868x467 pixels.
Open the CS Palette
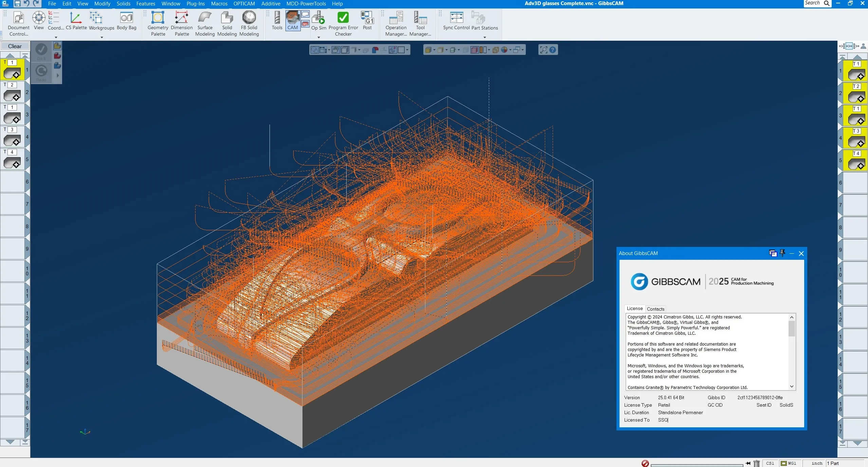76,21
